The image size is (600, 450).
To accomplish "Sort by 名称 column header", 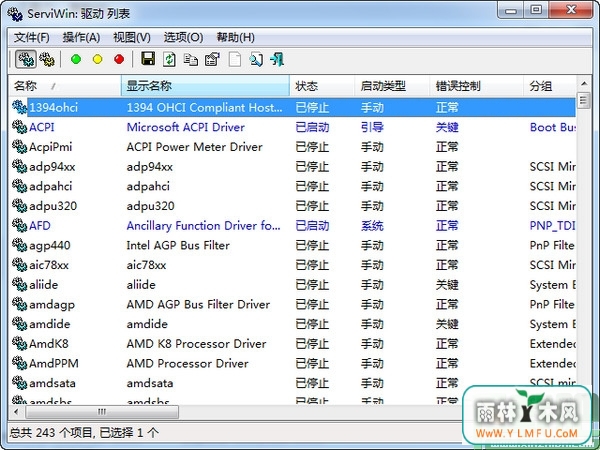I will [64, 86].
